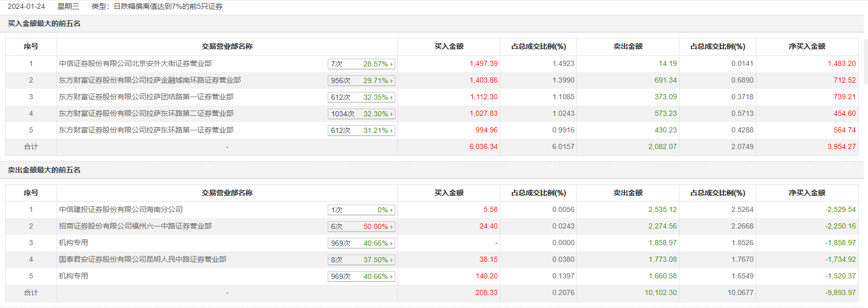This screenshot has height=308, width=868.
Task: Open 国泰君安昆明人民中路证券营业部 link
Action: [x=142, y=259]
